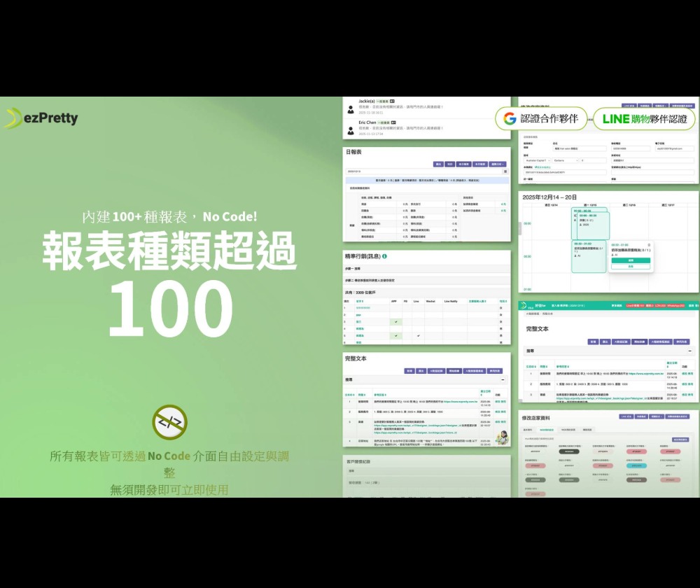Image resolution: width=700 pixels, height=588 pixels.
Task: Click the 2025年12月14 – 20日 calendar title
Action: pos(549,197)
